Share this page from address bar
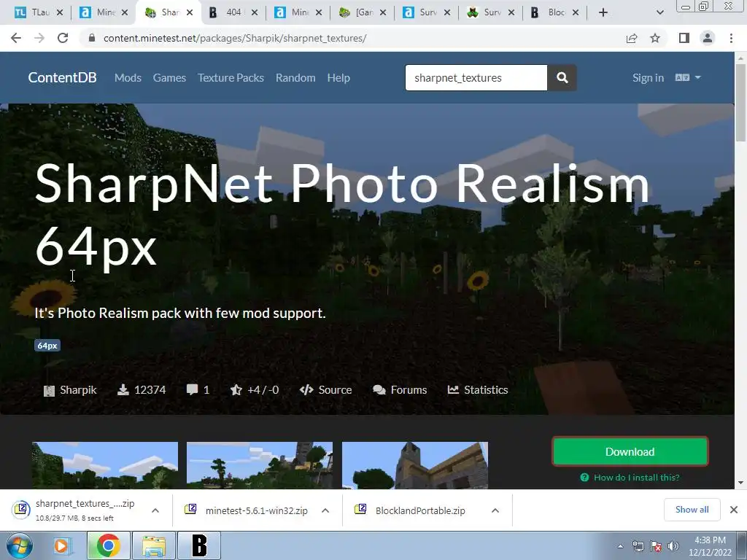The height and width of the screenshot is (560, 747). (632, 38)
